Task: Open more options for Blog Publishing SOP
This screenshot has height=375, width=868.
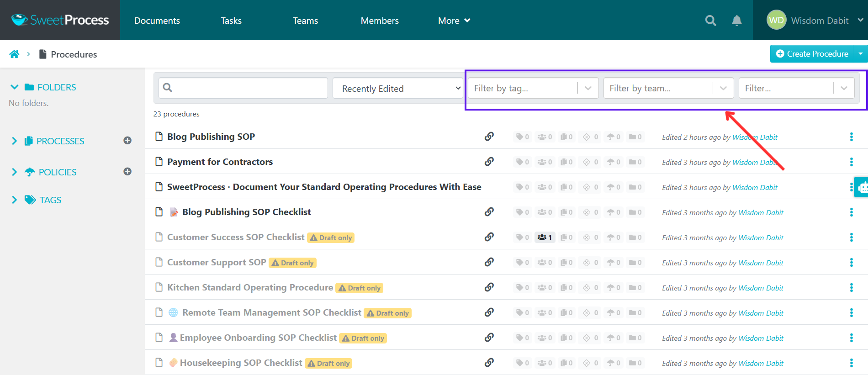Action: click(x=851, y=137)
